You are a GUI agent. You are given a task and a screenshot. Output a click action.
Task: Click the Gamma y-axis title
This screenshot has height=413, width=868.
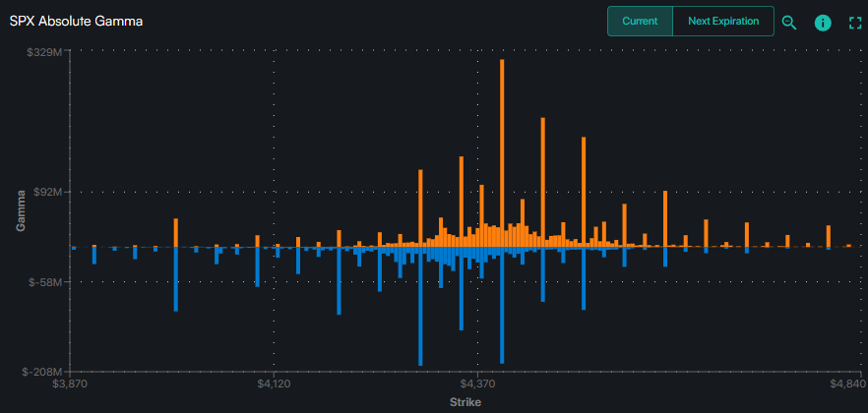point(21,213)
